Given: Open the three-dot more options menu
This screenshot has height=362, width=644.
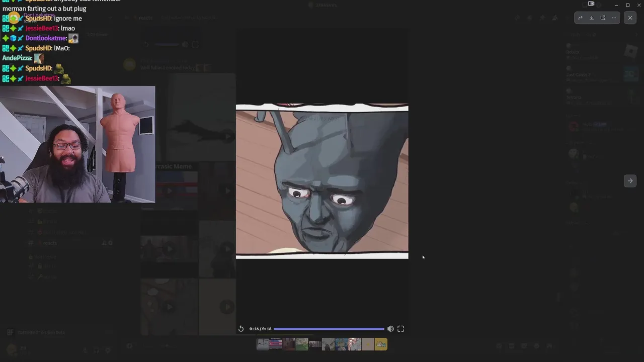Looking at the screenshot, I should click(614, 18).
